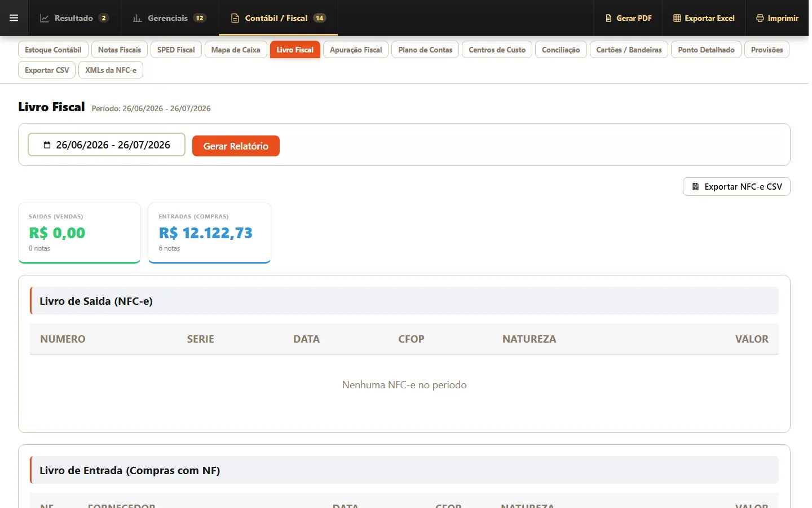
Task: Click the R$ 12.122,73 value
Action: coord(205,233)
